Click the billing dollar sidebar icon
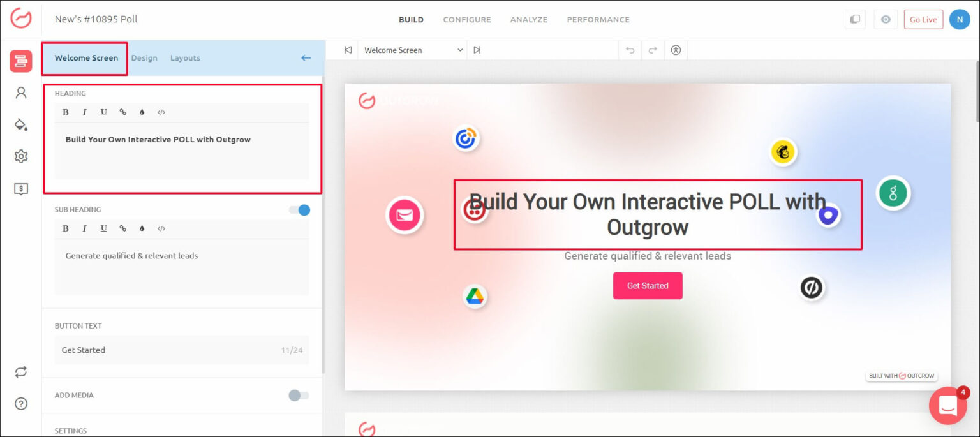This screenshot has width=980, height=437. coord(21,189)
